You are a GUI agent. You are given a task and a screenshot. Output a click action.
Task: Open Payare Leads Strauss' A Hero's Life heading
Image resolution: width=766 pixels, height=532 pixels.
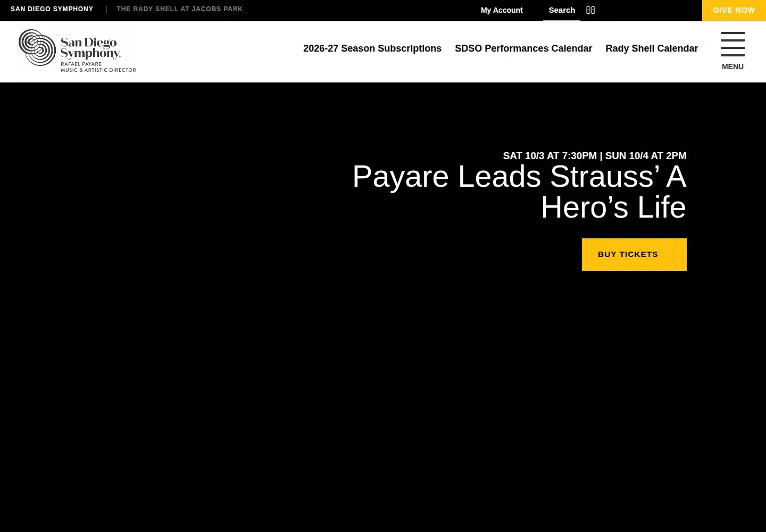tap(519, 192)
